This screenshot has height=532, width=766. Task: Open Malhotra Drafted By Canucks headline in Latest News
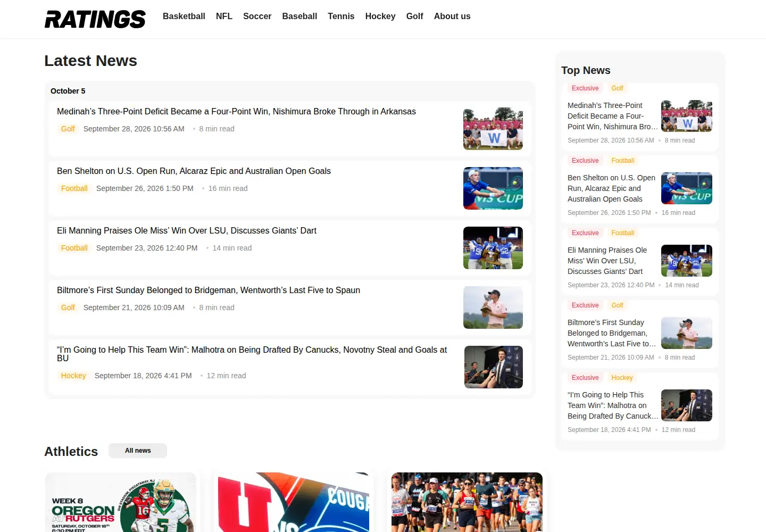point(252,354)
